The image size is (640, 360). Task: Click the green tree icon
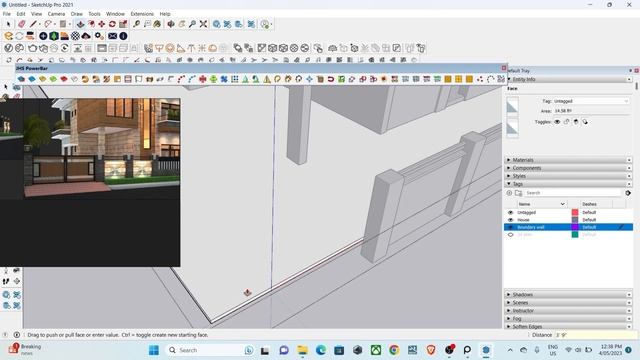54,36
